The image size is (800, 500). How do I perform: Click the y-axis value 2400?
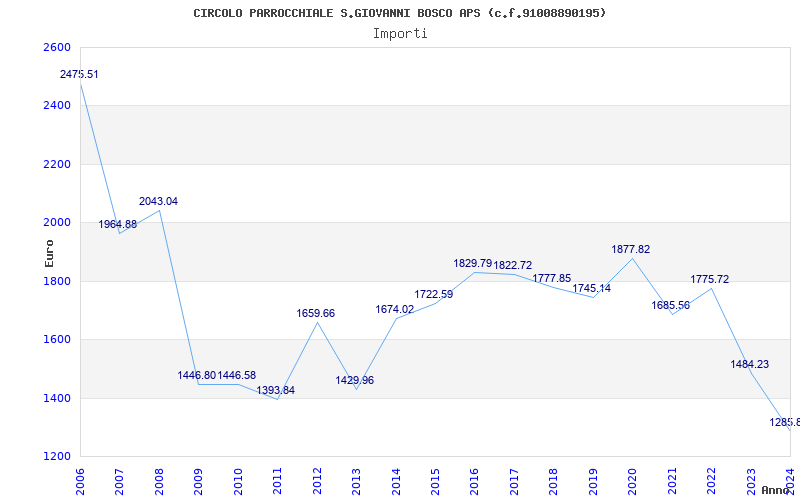[x=55, y=106]
